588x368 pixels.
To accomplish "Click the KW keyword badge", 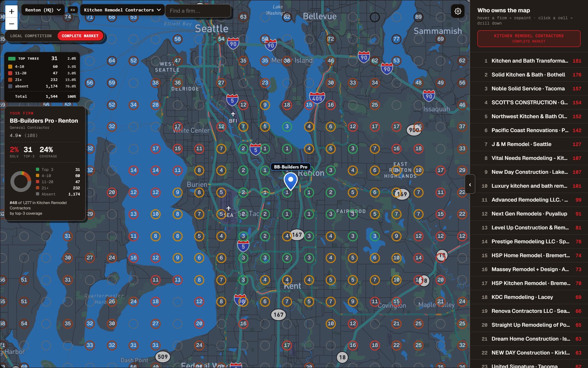I will point(72,10).
